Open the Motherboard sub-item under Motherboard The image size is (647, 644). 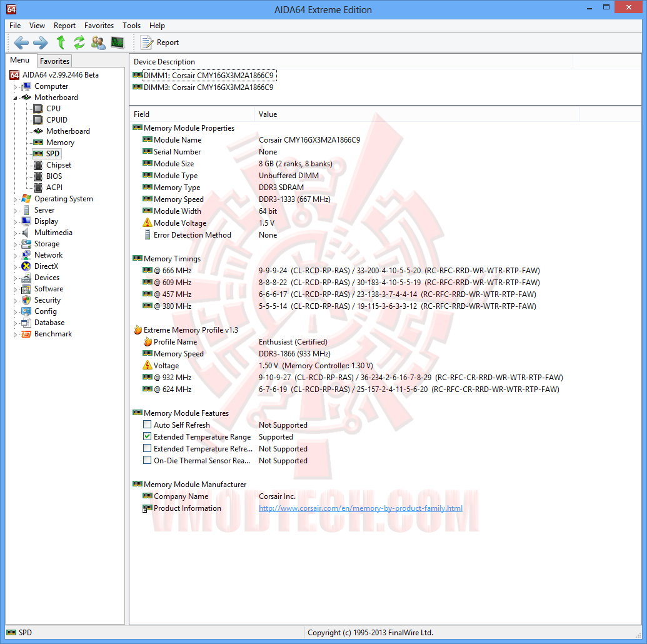68,131
